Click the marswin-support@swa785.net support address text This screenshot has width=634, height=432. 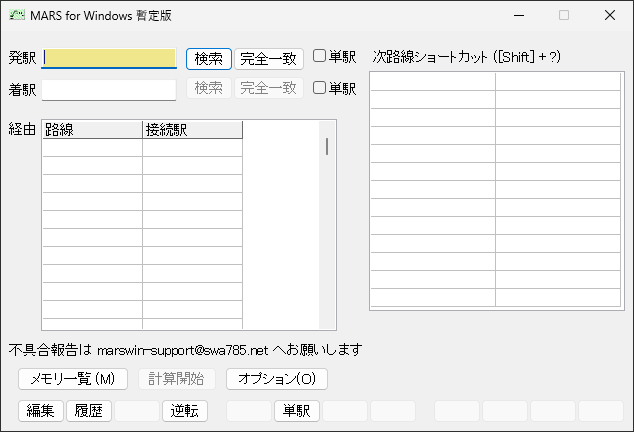(x=182, y=350)
